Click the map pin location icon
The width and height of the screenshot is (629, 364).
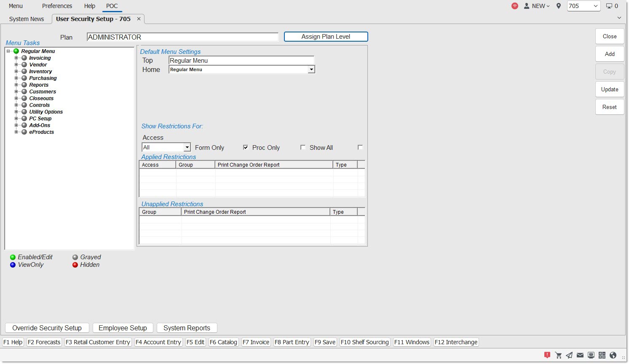[x=559, y=6]
